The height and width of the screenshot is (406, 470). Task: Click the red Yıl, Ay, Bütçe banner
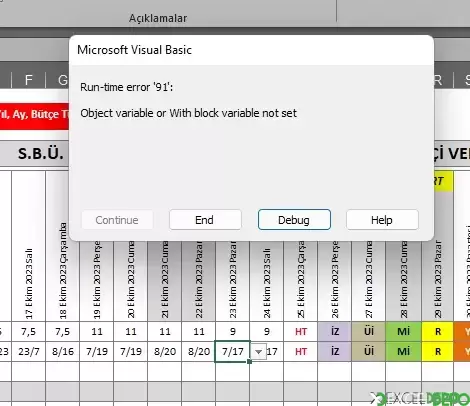(x=35, y=115)
